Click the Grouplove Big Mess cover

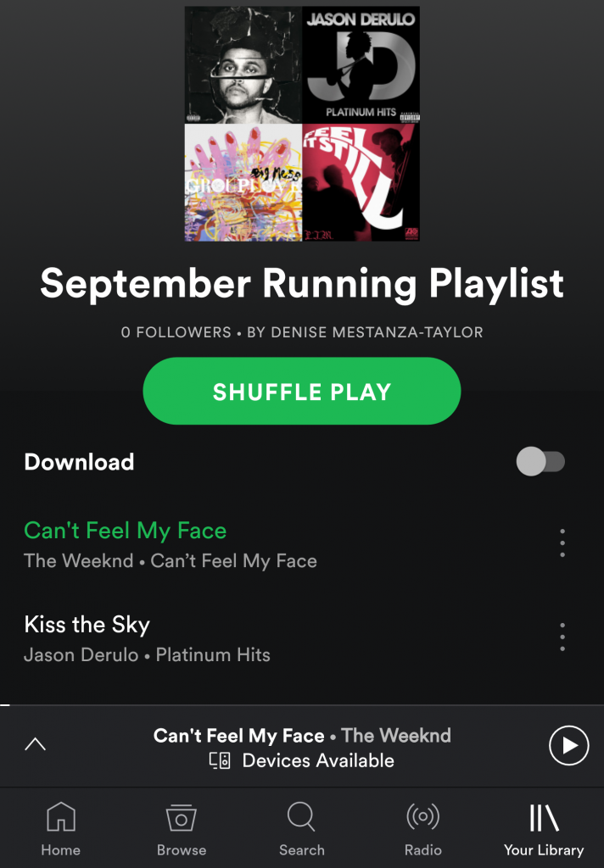pos(243,183)
